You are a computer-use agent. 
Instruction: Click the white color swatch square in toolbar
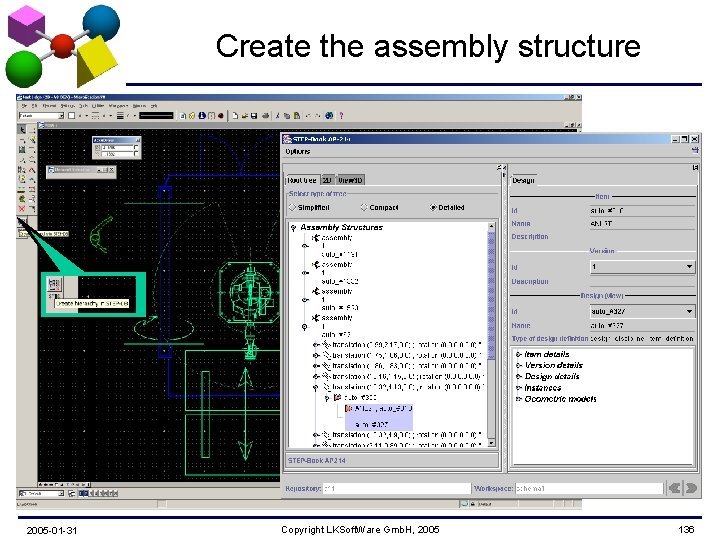(71, 116)
